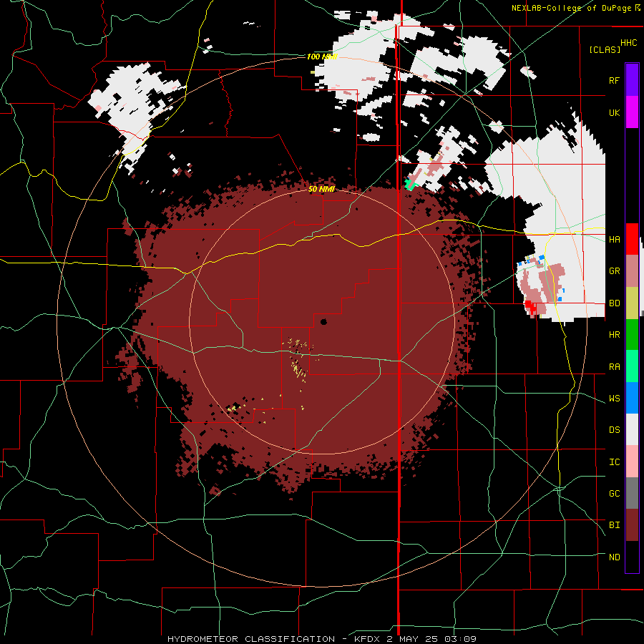Click the HA red legend swatch
Image resolution: width=644 pixels, height=644 pixels.
[632, 239]
